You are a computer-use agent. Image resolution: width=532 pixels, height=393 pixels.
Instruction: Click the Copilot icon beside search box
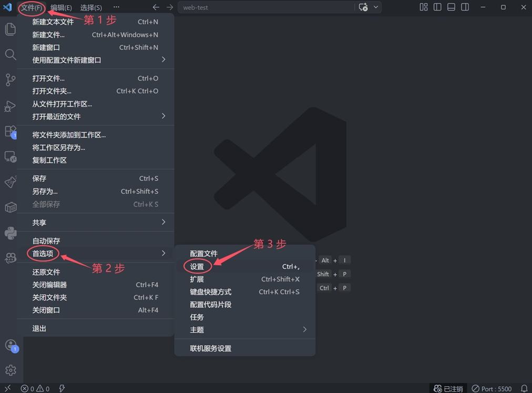363,7
